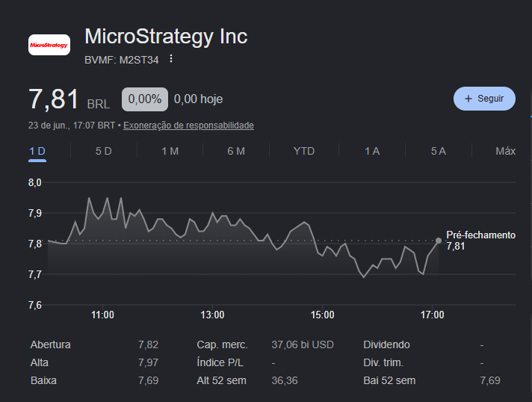Switch to the 1 A range tab

(372, 151)
